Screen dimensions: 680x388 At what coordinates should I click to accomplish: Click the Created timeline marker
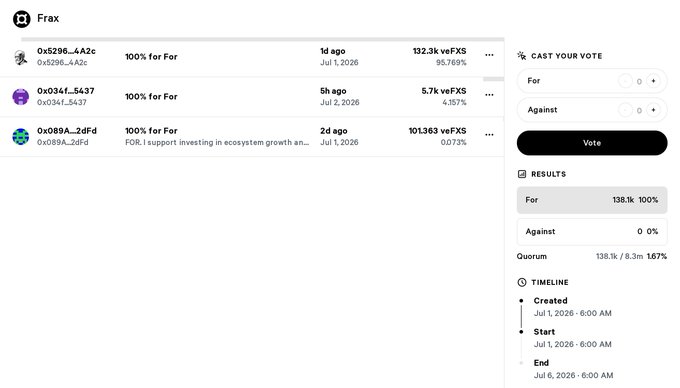521,301
